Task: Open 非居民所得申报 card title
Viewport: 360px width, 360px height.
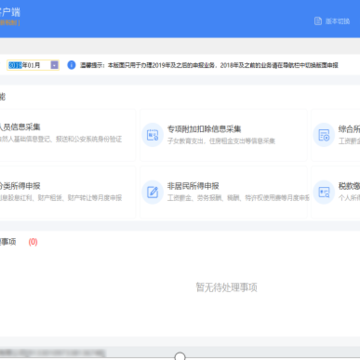Action: (x=193, y=186)
